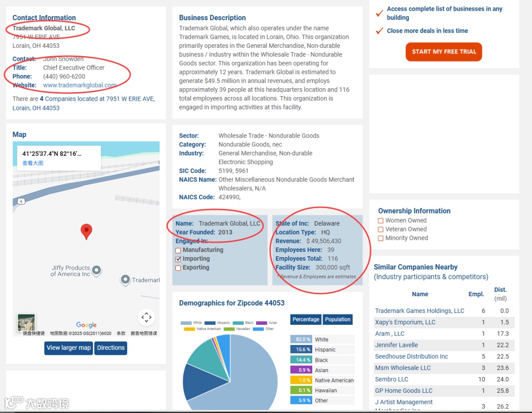The image size is (532, 413).
Task: Click the Empl. column header
Action: pyautogui.click(x=476, y=294)
